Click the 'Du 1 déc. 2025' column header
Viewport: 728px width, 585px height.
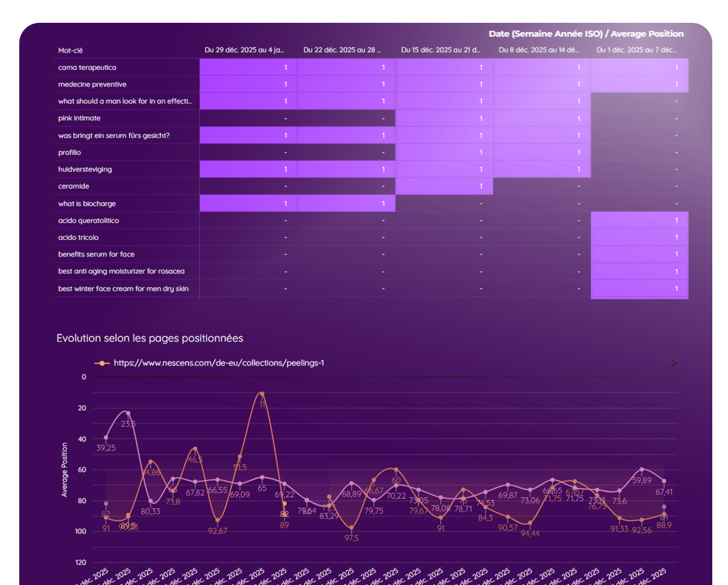click(x=636, y=50)
